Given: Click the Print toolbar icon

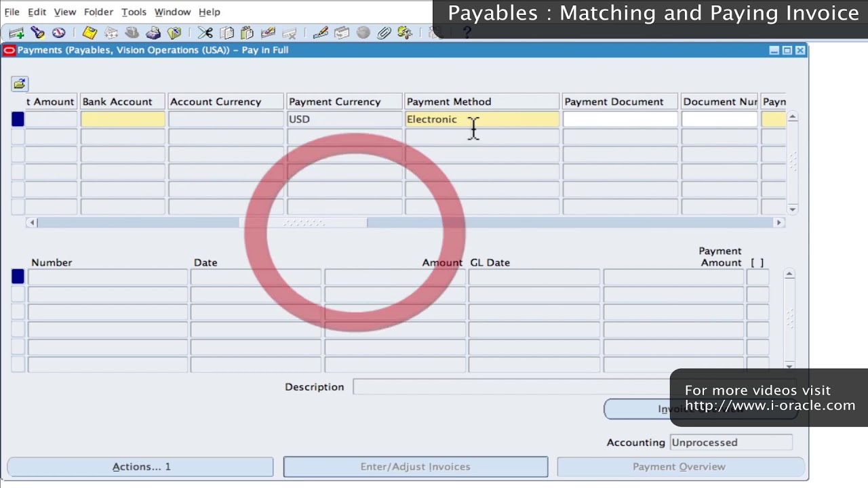Looking at the screenshot, I should pos(153,33).
